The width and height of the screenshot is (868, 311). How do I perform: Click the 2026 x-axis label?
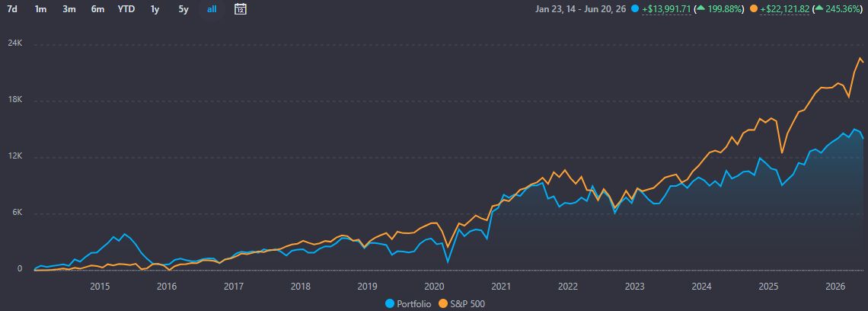coord(835,287)
